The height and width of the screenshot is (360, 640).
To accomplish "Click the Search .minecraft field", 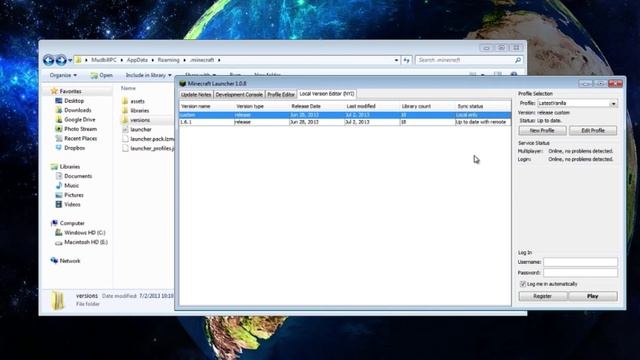I will click(465, 60).
